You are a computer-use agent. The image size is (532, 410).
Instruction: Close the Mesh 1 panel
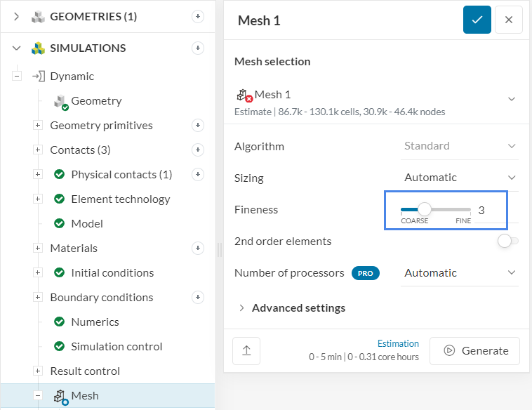pos(509,20)
